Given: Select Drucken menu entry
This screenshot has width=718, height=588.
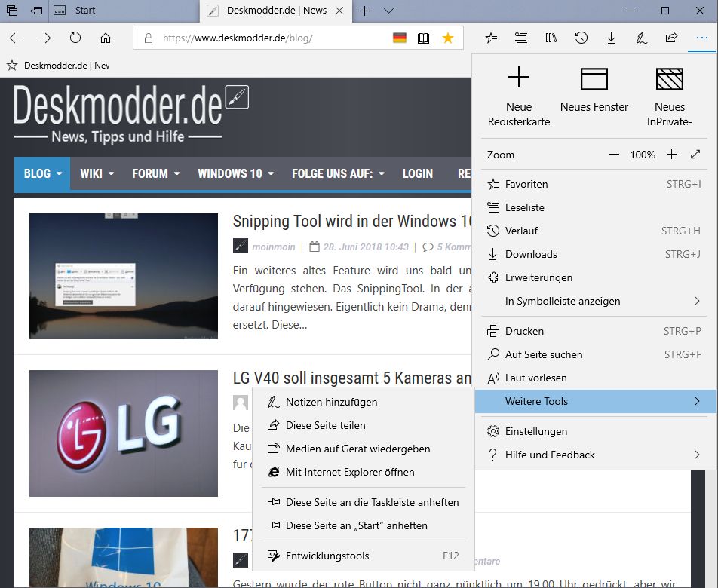Looking at the screenshot, I should tap(594, 331).
